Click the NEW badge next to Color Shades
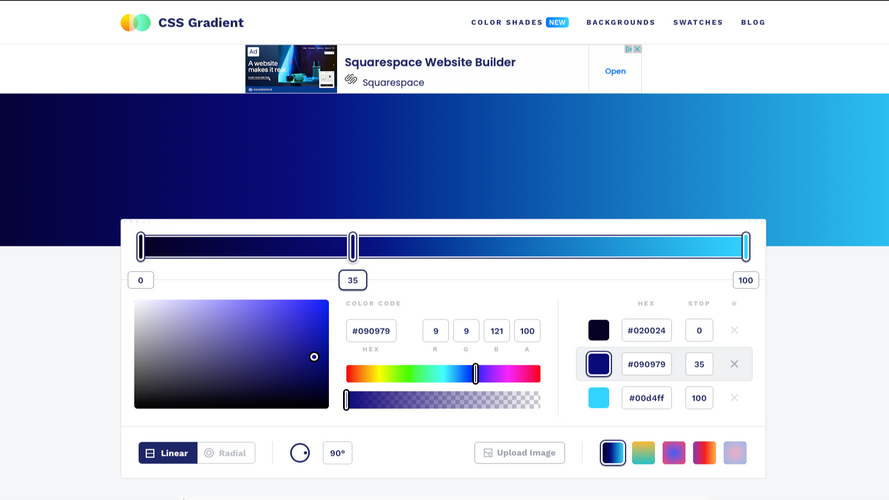 coord(557,23)
